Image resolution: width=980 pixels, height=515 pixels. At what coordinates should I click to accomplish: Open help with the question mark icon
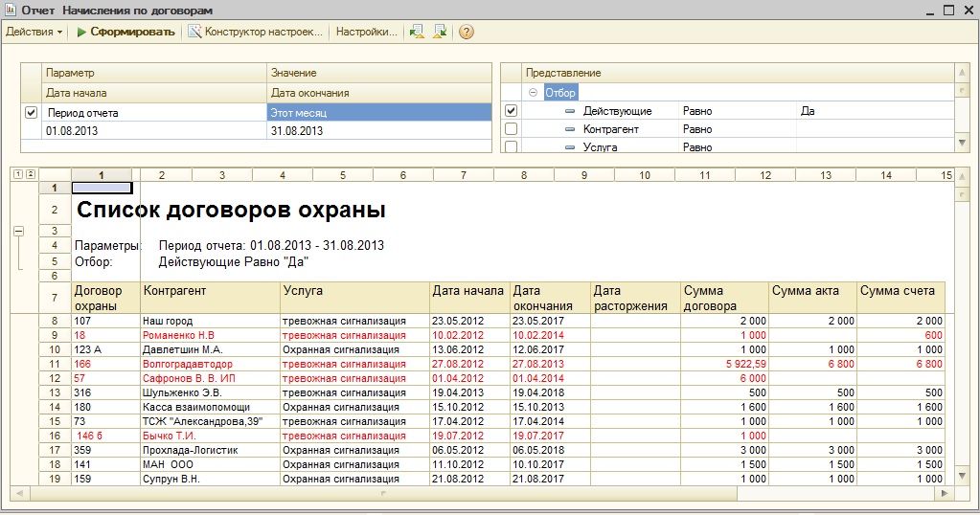coord(467,32)
